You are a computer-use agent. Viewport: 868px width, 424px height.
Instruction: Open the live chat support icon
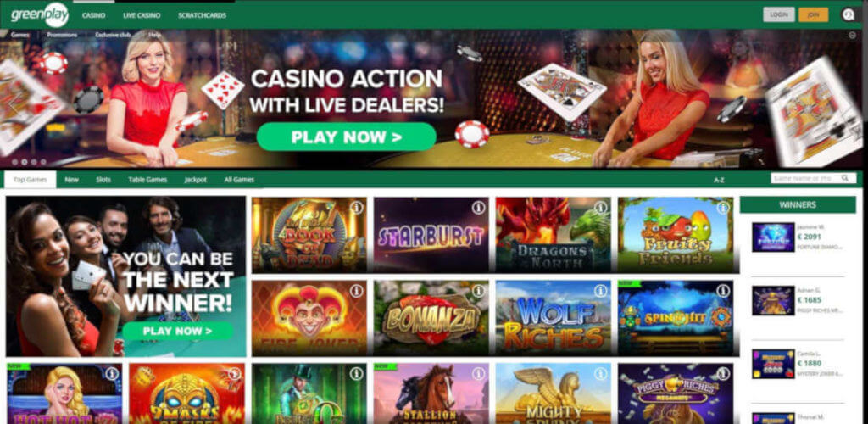848,15
